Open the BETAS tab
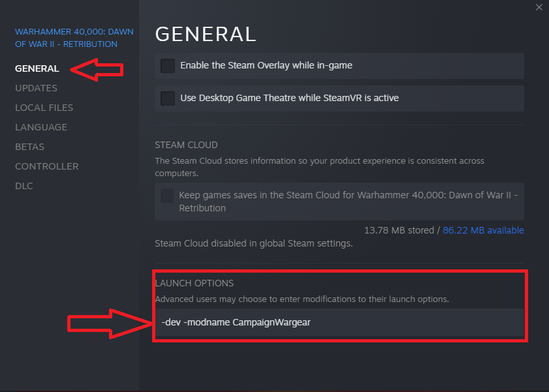The image size is (549, 392). click(30, 147)
